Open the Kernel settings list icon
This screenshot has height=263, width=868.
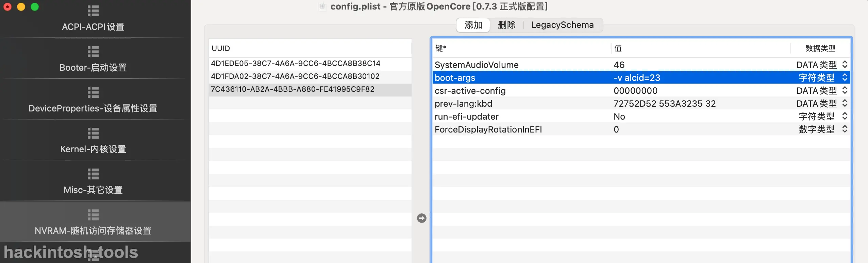(93, 133)
